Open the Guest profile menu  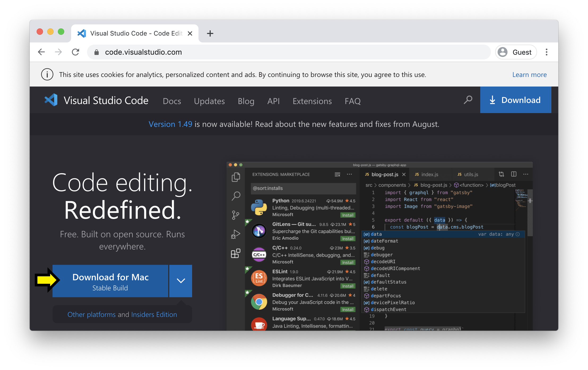pos(516,52)
